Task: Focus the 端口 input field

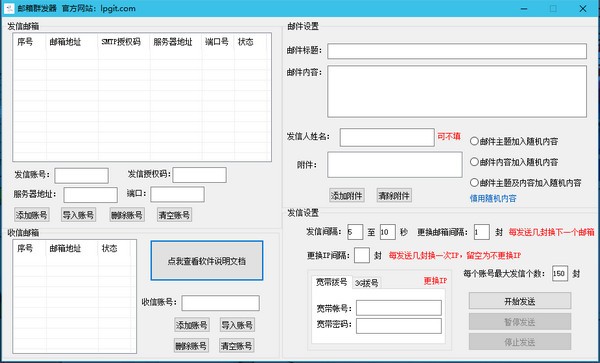Action: pyautogui.click(x=177, y=194)
